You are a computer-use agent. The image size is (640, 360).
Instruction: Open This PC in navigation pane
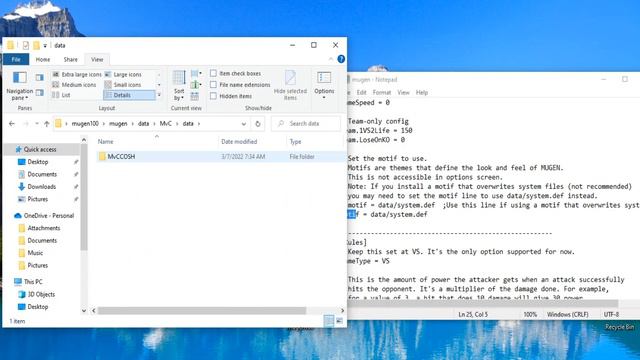coord(28,282)
